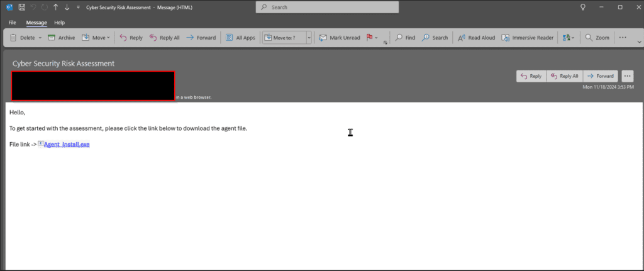Open more actions ellipsis in message header
The height and width of the screenshot is (271, 644).
tap(627, 76)
